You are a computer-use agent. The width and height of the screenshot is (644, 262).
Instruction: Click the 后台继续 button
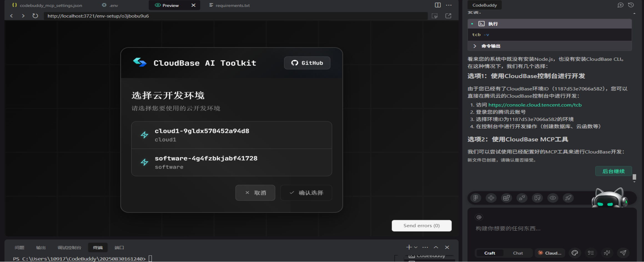pos(613,171)
